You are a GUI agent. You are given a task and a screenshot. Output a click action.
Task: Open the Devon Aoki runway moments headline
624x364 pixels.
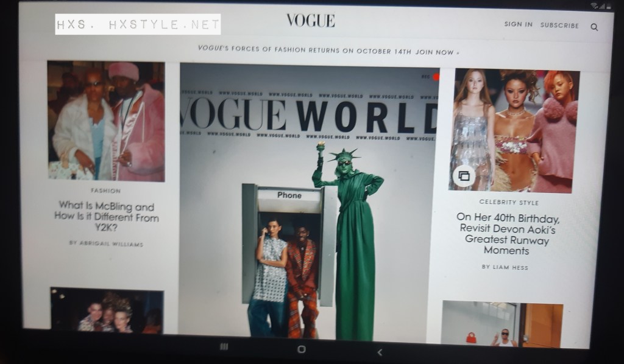pos(507,234)
